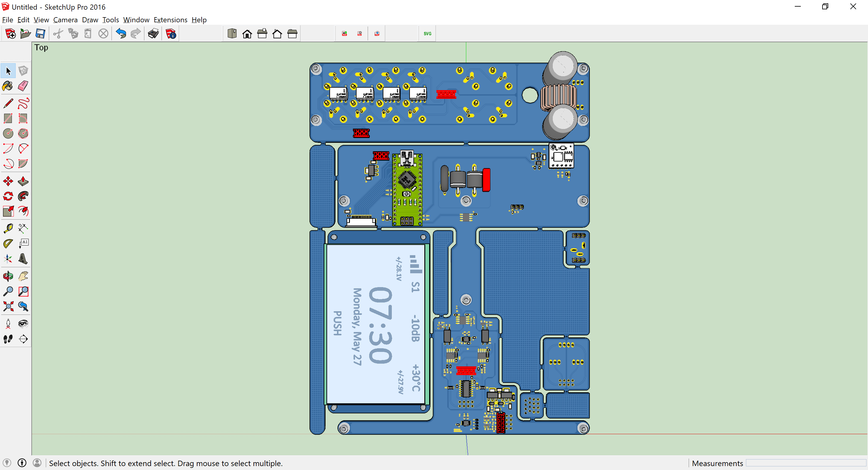Choose the Make Component tool
This screenshot has width=868, height=470.
pyautogui.click(x=23, y=71)
